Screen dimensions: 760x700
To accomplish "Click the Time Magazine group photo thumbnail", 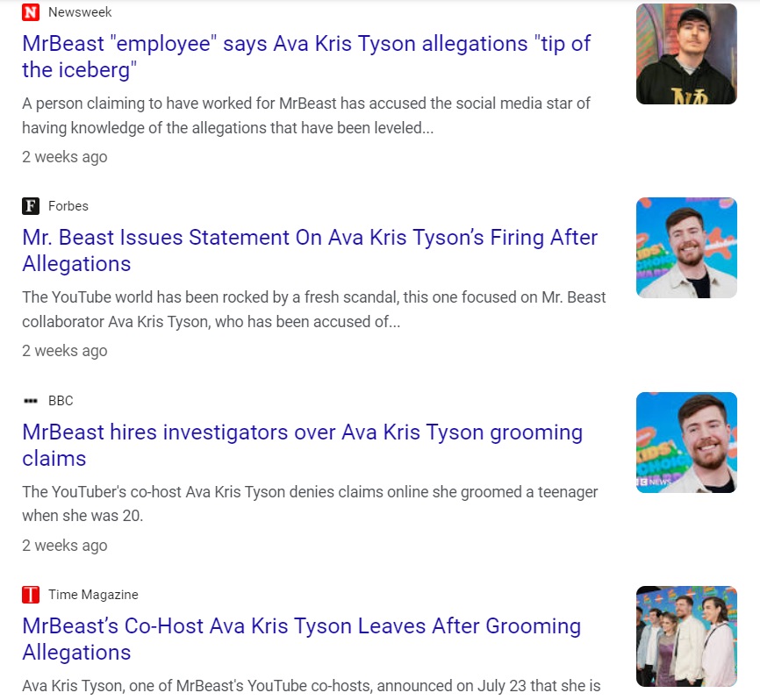I will [x=686, y=636].
